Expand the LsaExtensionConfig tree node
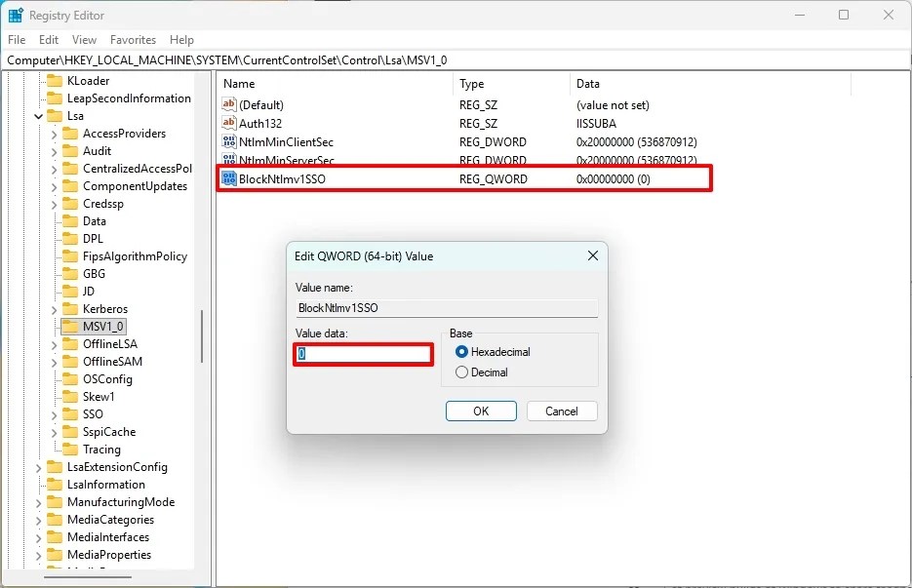Screen dimensions: 912x588 38,468
